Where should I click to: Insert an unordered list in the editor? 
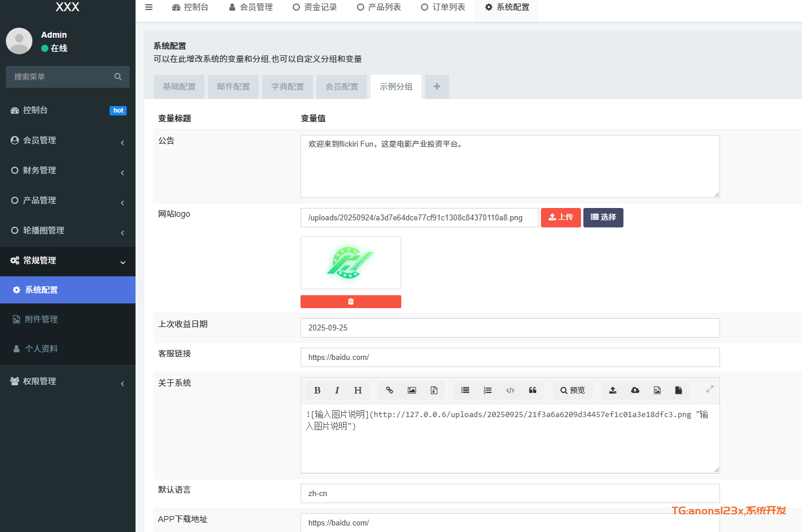465,390
